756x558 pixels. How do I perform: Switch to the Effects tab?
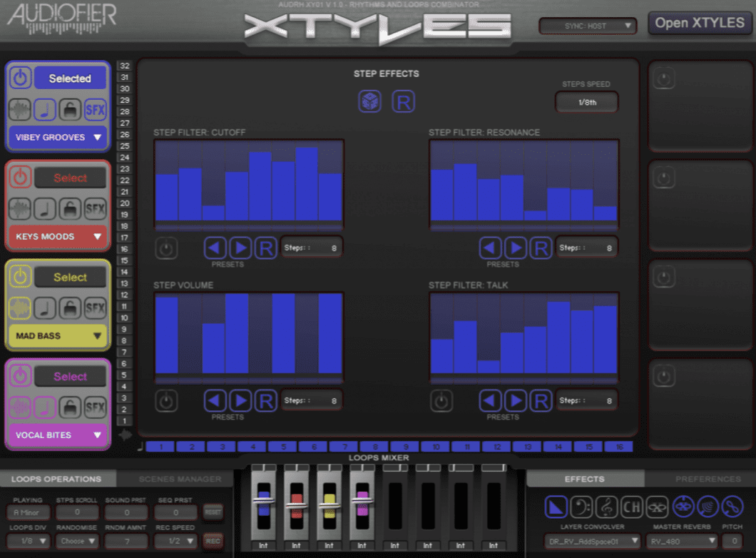(x=585, y=479)
